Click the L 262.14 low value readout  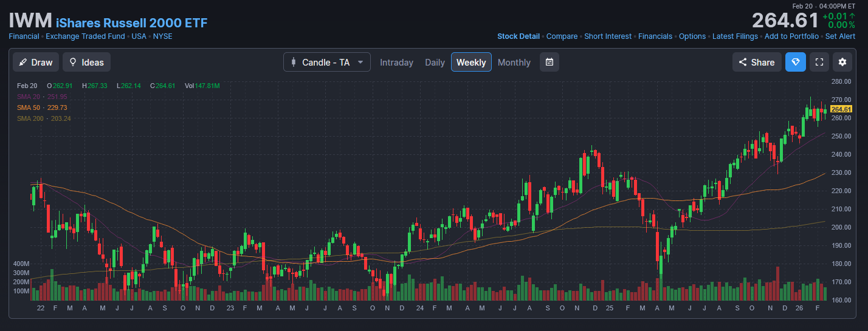[129, 86]
